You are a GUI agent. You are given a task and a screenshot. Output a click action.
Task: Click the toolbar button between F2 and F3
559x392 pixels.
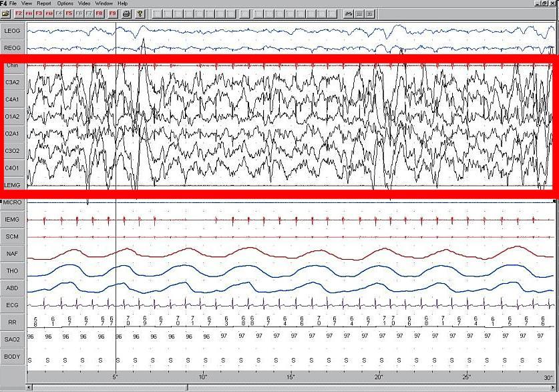tap(29, 13)
